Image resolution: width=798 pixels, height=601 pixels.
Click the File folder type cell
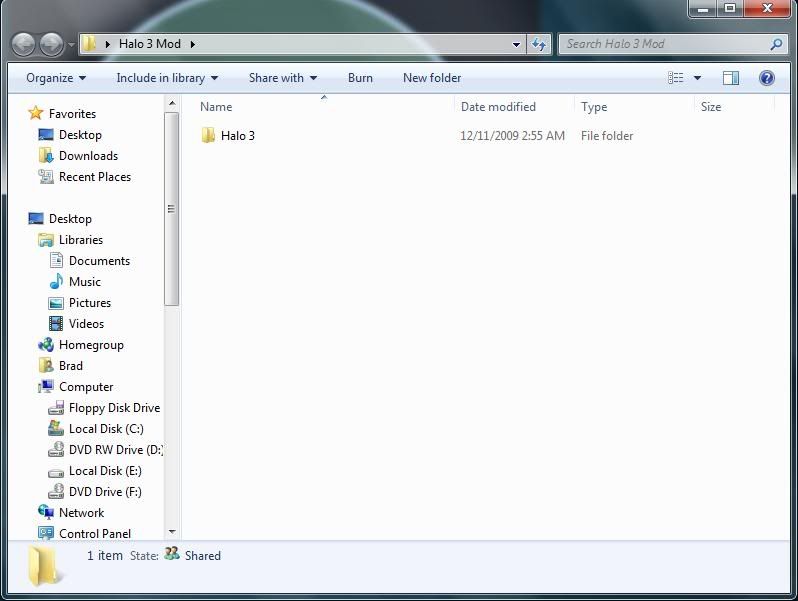(x=607, y=136)
